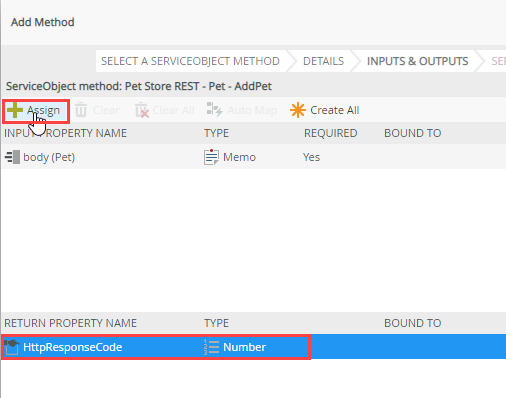Viewport: 506px width, 398px height.
Task: Click the Assign button label
Action: pos(44,110)
